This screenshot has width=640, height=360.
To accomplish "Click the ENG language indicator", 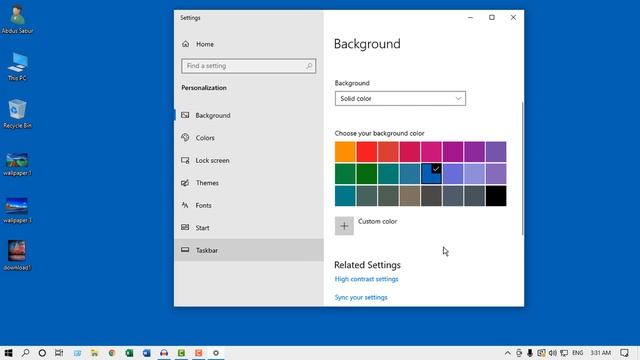I will 578,353.
